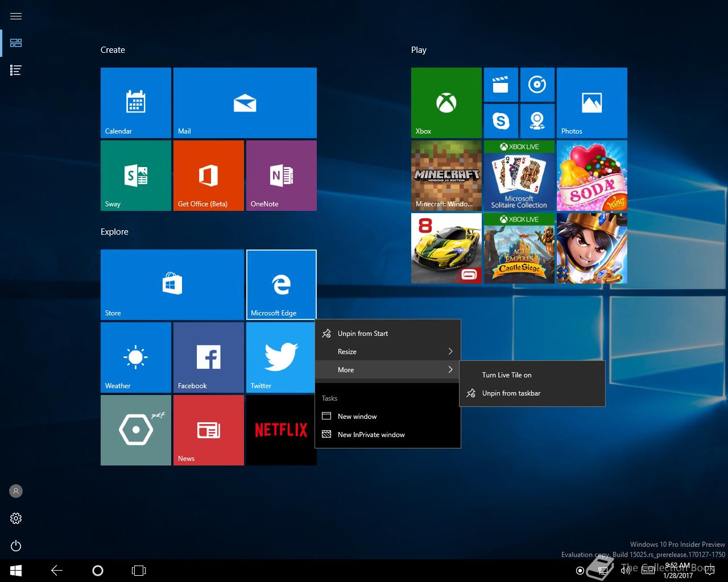The image size is (728, 582).
Task: Open the Calendar tile
Action: tap(136, 103)
